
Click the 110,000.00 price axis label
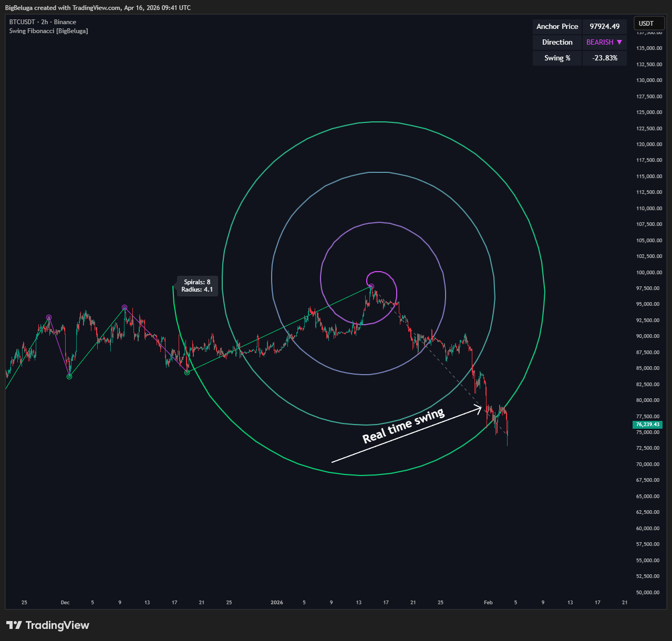point(649,209)
